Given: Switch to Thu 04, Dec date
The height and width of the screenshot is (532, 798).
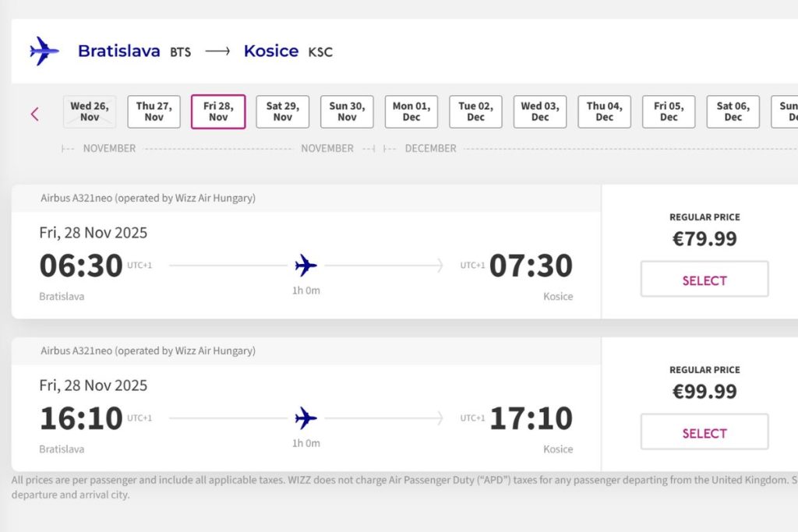Looking at the screenshot, I should [x=604, y=111].
